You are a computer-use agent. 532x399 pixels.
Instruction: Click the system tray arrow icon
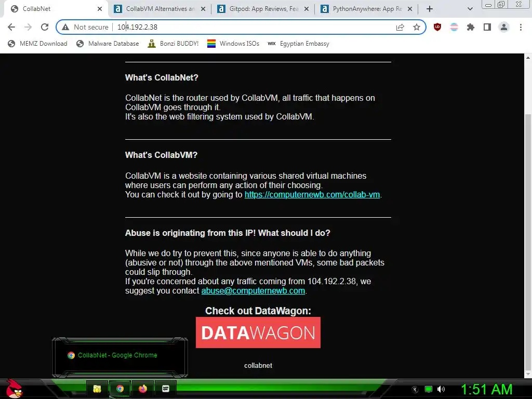coord(415,390)
